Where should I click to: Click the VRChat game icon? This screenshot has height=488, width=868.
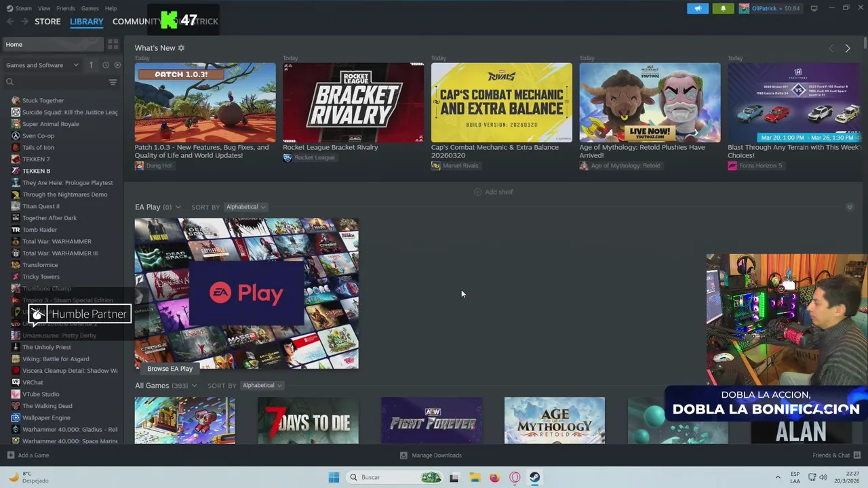point(16,382)
